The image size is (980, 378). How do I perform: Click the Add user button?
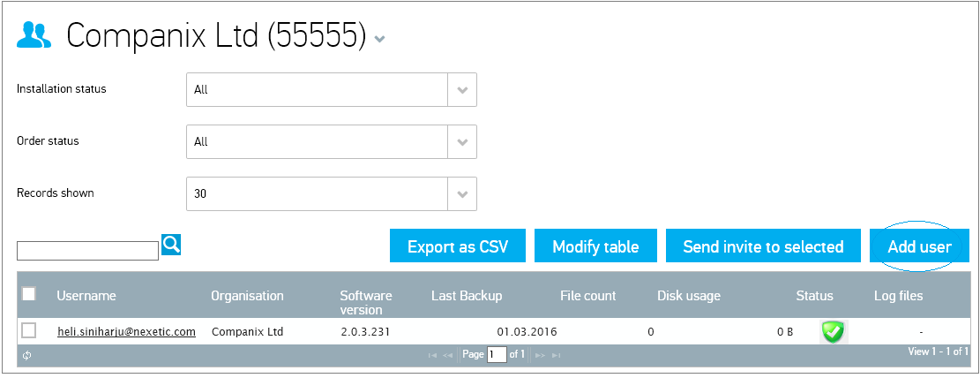point(919,246)
